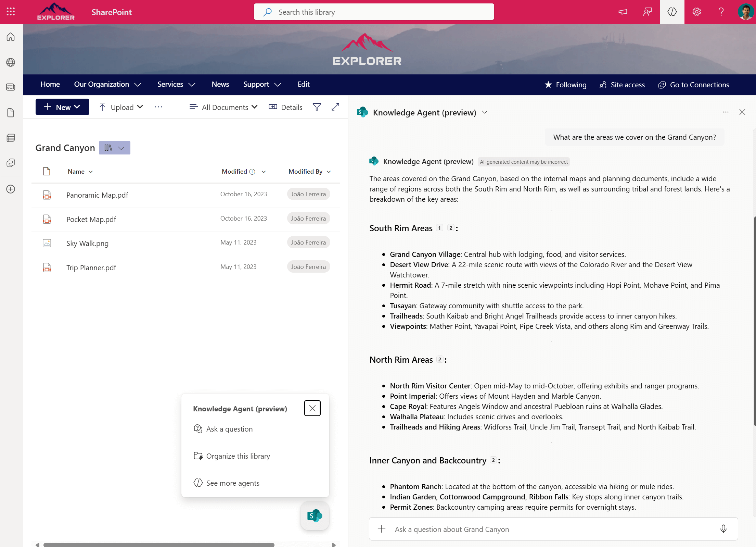Open the Details pane
Image resolution: width=756 pixels, height=547 pixels.
285,107
